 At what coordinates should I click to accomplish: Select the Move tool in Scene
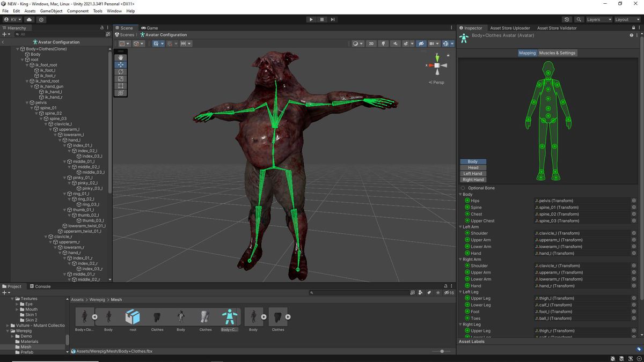(121, 64)
